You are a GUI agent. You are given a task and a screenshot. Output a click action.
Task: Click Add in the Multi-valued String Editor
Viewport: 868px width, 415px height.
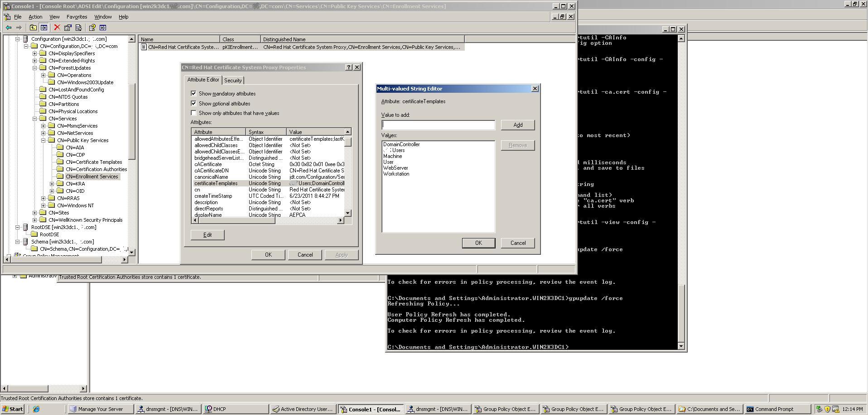point(517,125)
